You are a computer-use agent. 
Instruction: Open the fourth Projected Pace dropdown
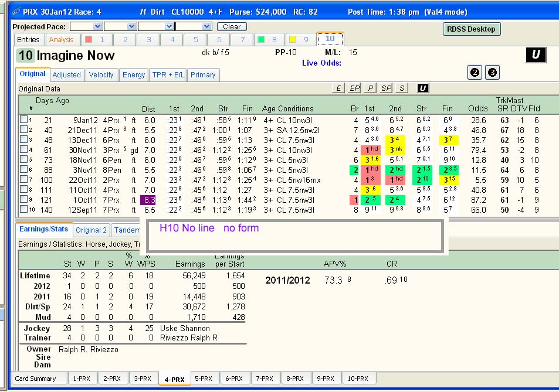click(207, 26)
